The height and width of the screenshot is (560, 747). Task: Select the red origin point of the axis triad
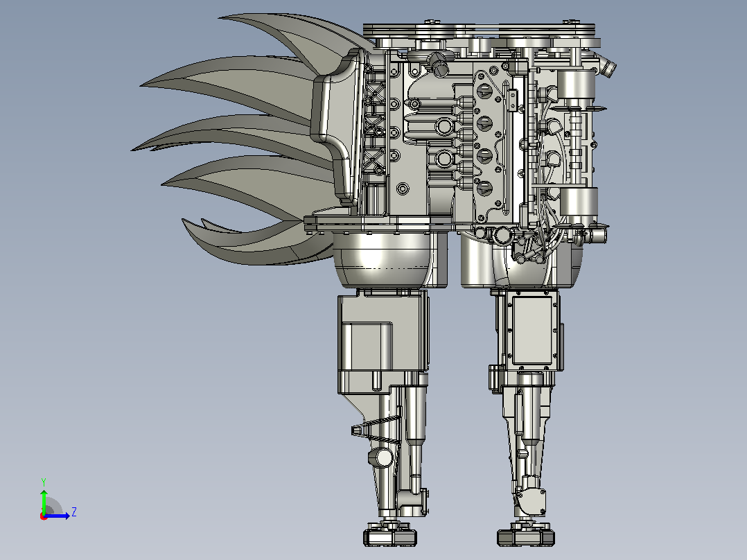(44, 516)
